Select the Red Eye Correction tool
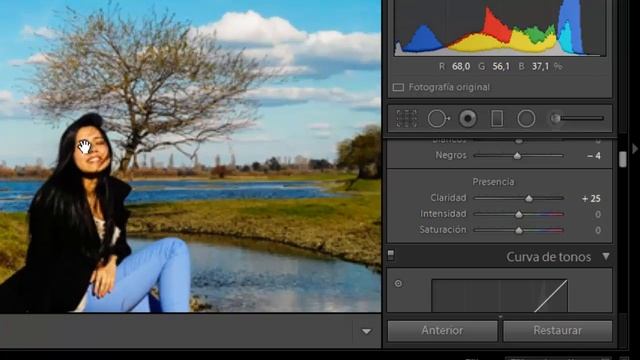 point(468,119)
